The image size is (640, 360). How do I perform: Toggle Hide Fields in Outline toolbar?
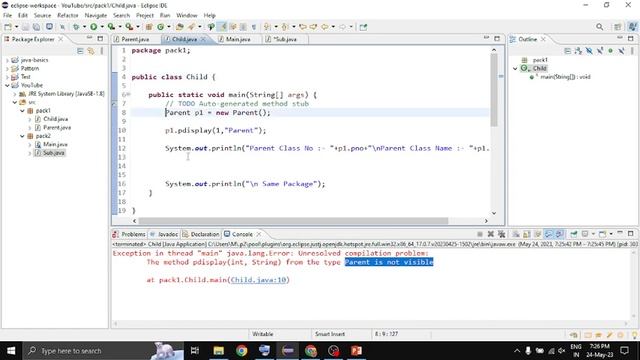pos(589,51)
